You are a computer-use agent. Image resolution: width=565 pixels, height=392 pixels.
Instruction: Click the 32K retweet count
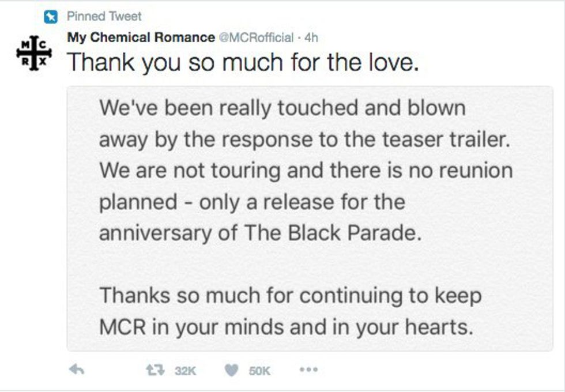point(185,371)
